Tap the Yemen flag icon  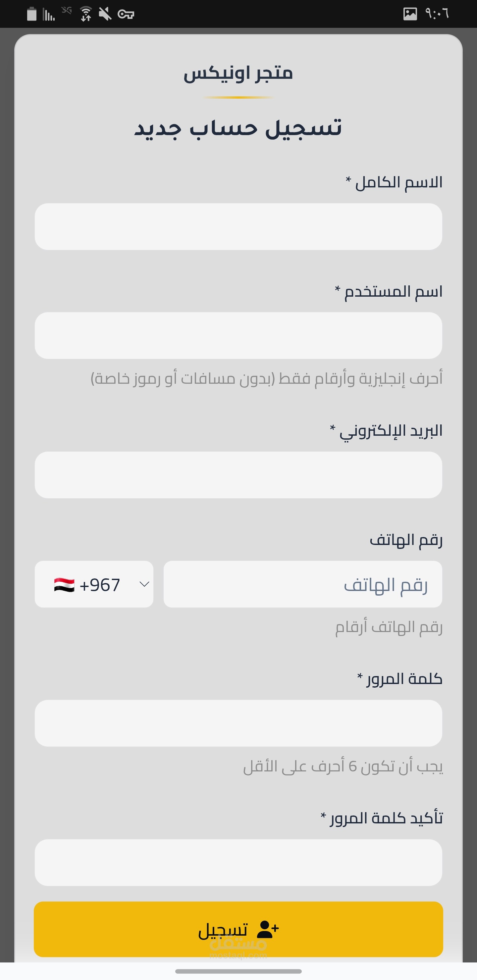pyautogui.click(x=64, y=584)
